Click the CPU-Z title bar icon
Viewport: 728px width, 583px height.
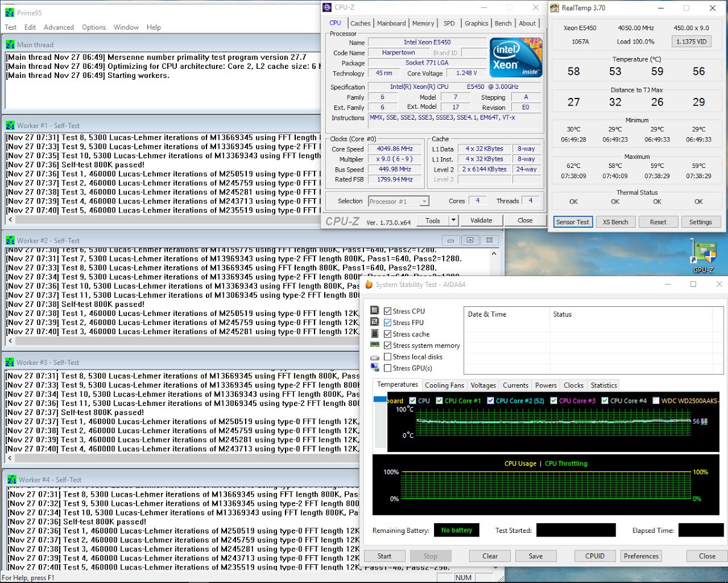click(327, 7)
